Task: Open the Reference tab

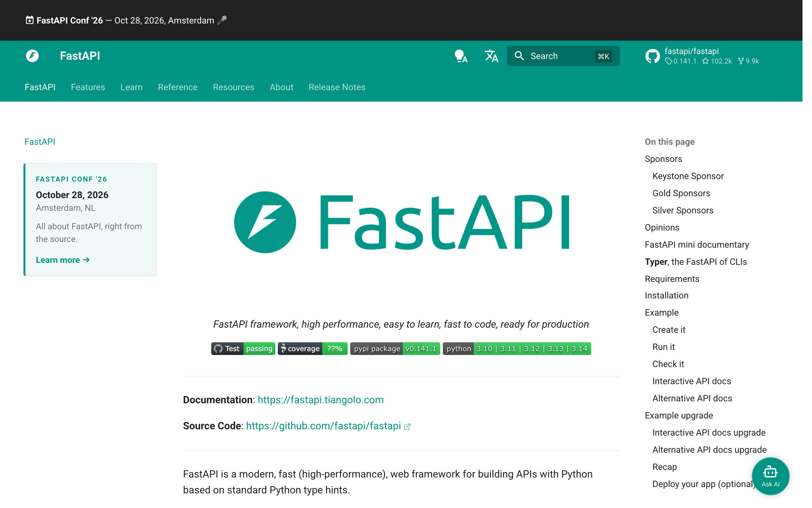Action: [178, 87]
